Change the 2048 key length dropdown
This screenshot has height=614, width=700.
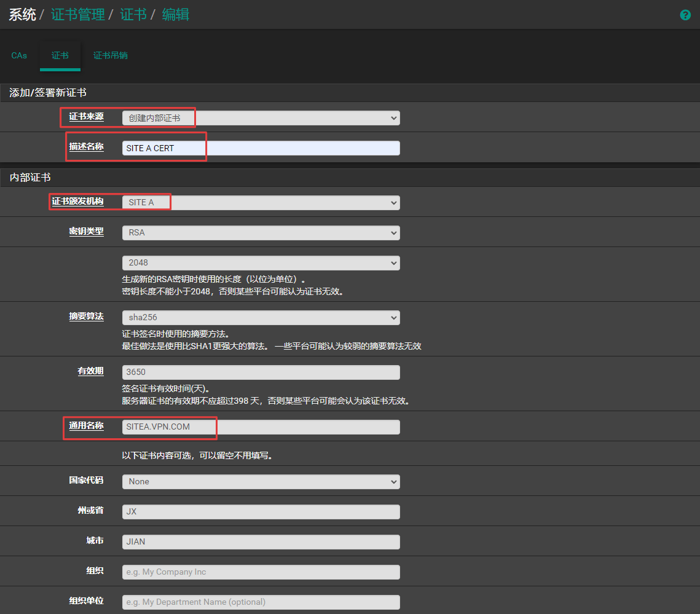261,262
